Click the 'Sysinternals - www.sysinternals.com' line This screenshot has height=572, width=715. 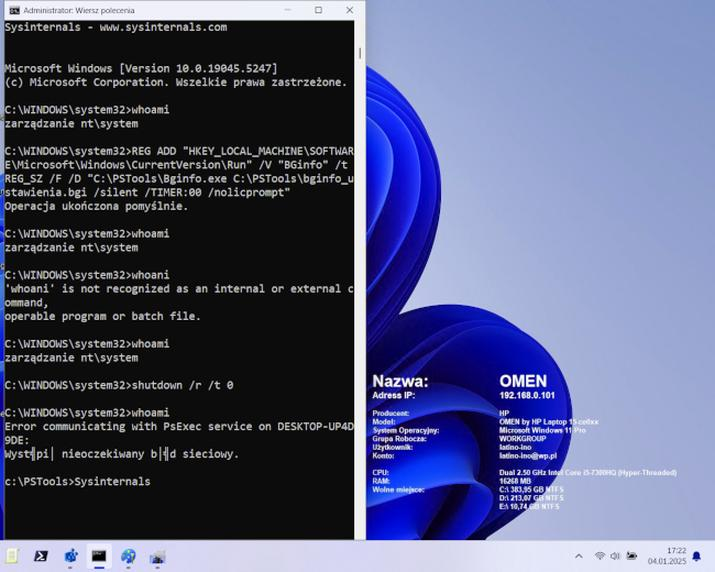click(x=116, y=27)
